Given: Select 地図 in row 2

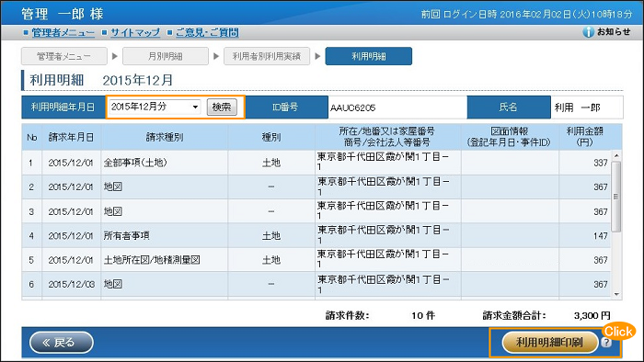Looking at the screenshot, I should pos(113,187).
